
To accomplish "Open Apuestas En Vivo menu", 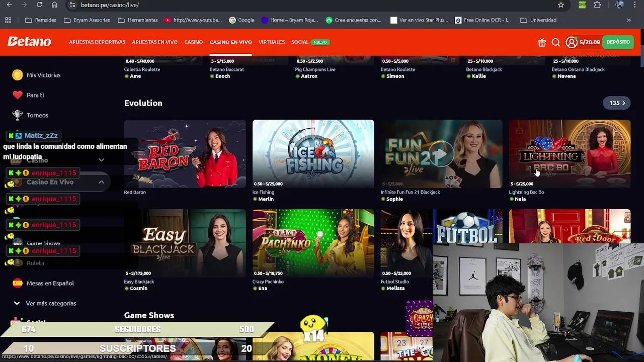I will click(x=154, y=42).
